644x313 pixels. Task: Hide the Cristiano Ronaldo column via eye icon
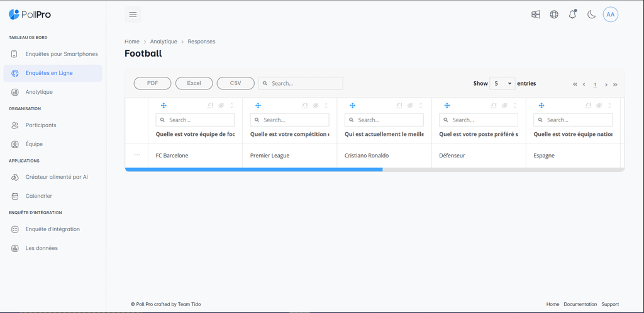click(410, 105)
